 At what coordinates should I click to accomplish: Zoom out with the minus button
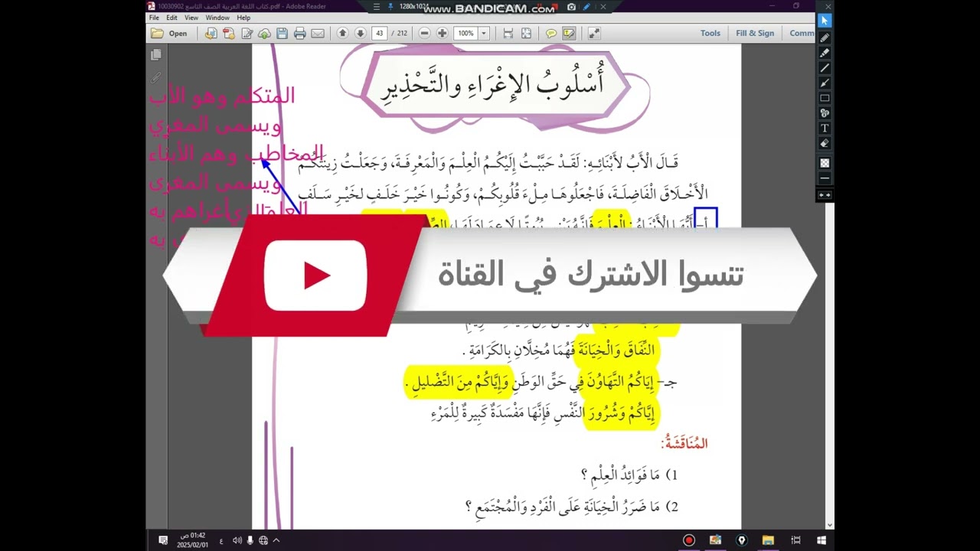pos(424,33)
